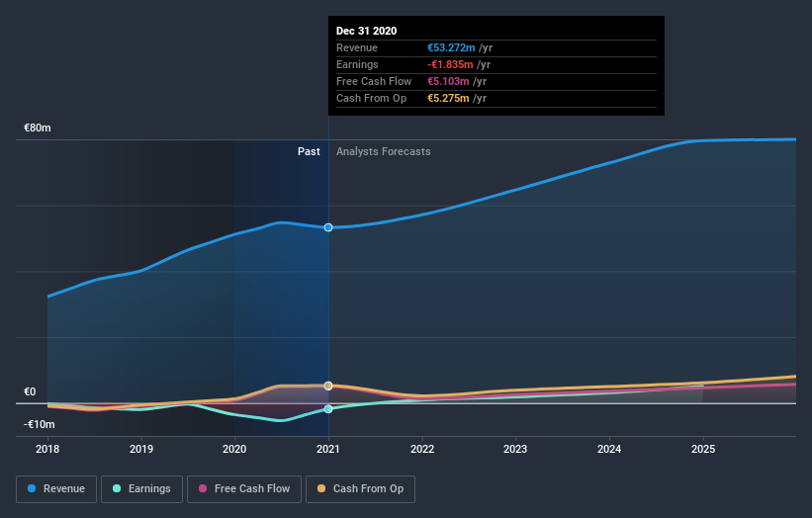
Task: Click the -€10m y-axis label
Action: 39,424
